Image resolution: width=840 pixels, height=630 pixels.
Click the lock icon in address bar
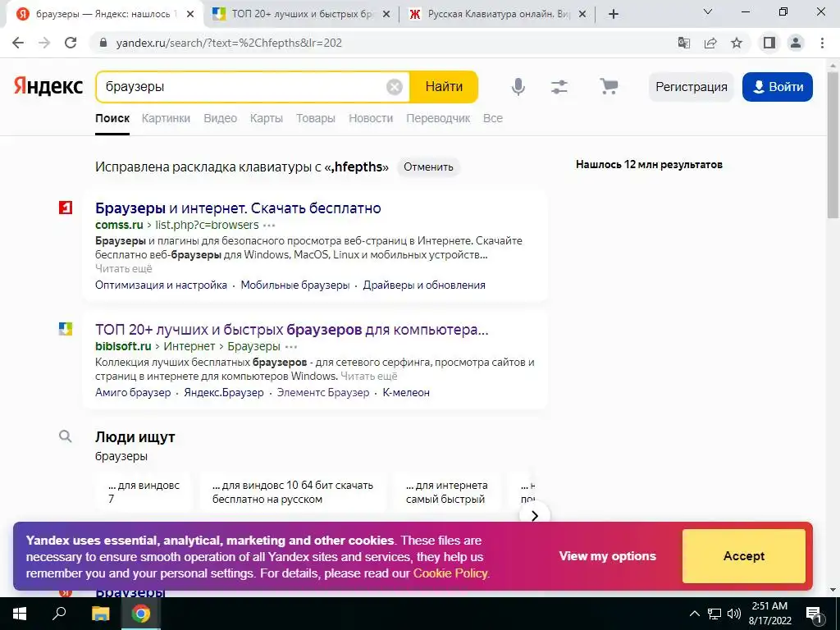point(104,43)
